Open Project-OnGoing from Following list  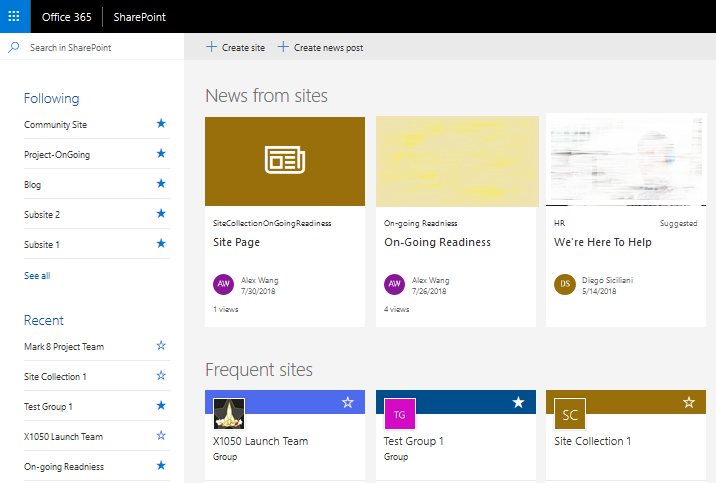pos(57,155)
